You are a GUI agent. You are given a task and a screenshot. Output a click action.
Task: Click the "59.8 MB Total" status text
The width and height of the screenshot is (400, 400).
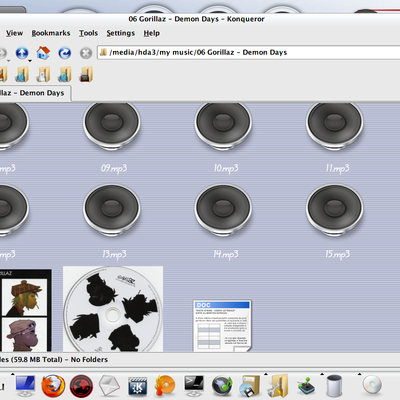point(36,360)
